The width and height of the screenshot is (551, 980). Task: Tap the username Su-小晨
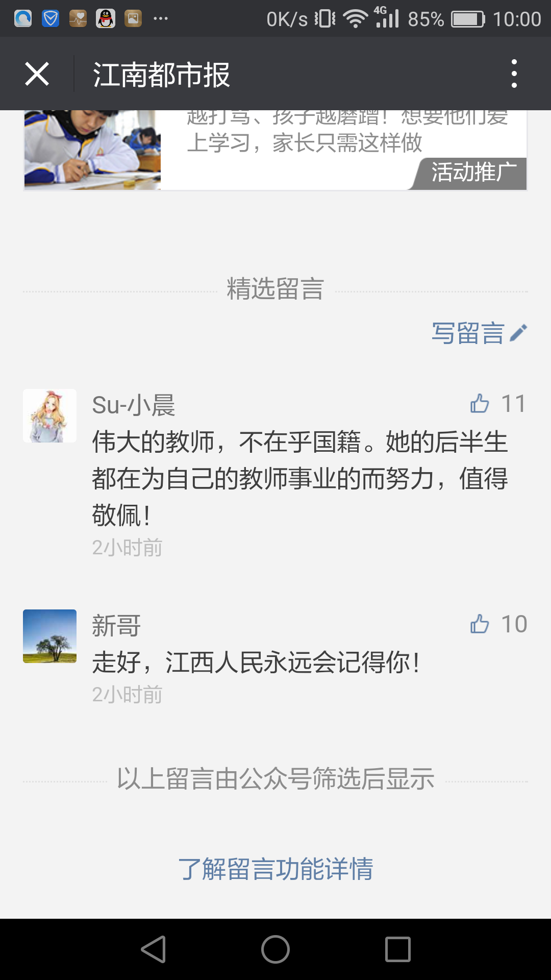[134, 405]
